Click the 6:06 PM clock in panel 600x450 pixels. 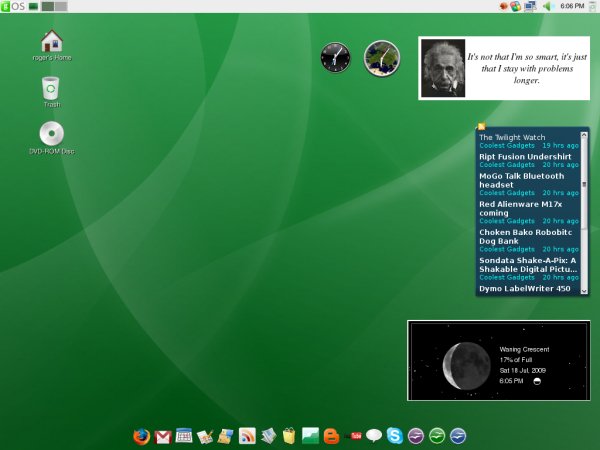tap(572, 6)
